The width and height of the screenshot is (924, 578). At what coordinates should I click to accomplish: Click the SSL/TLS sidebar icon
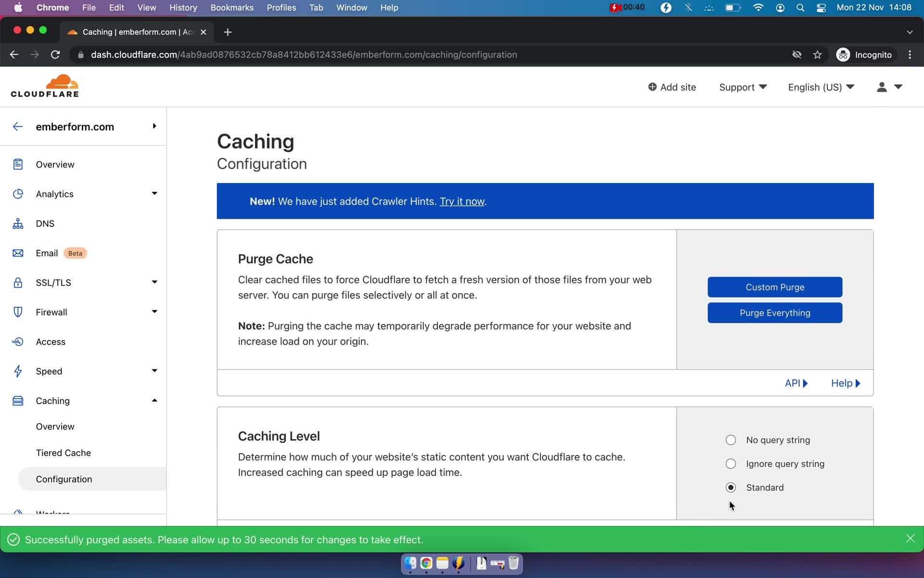click(x=18, y=282)
